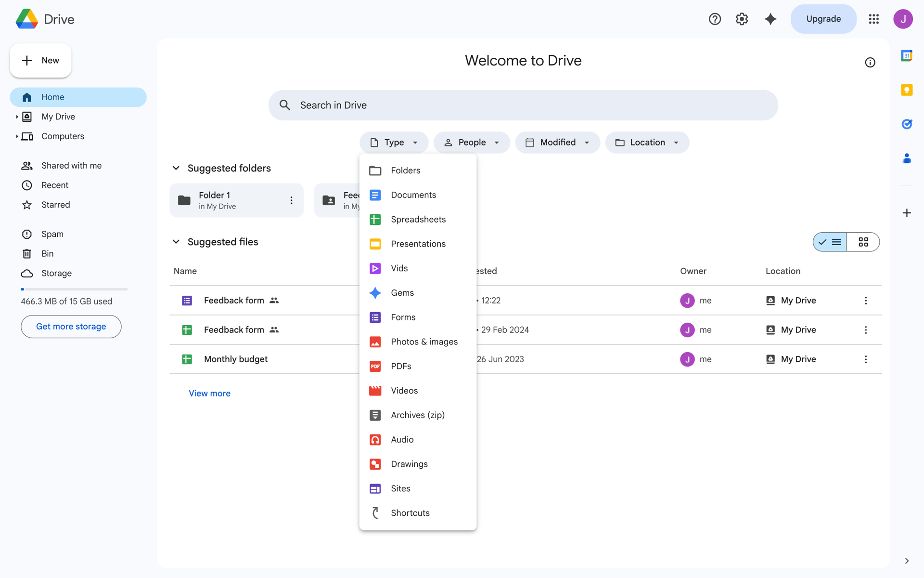Open the Bin section
The width and height of the screenshot is (924, 578).
[78, 254]
